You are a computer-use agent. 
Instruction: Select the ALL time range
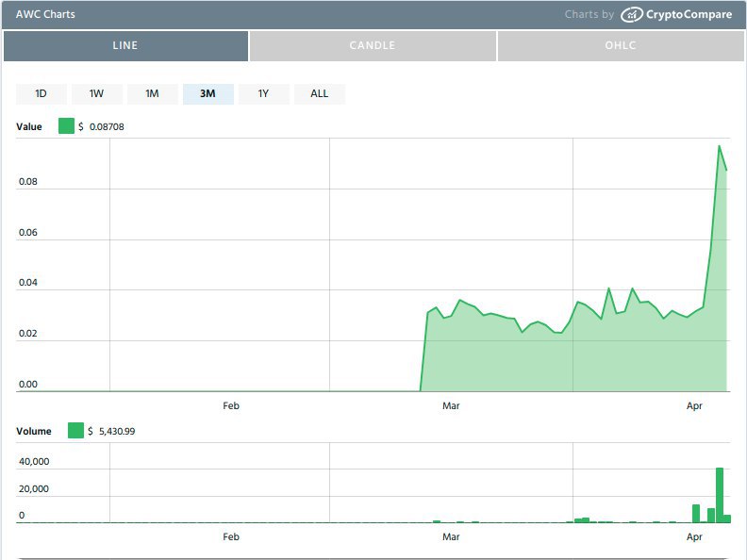319,94
